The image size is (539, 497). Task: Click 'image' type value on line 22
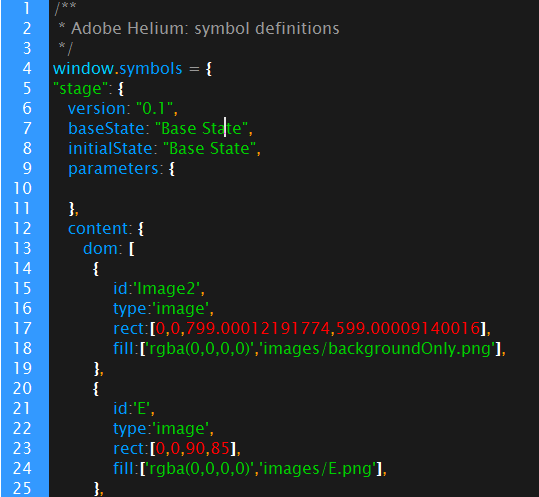tap(180, 429)
